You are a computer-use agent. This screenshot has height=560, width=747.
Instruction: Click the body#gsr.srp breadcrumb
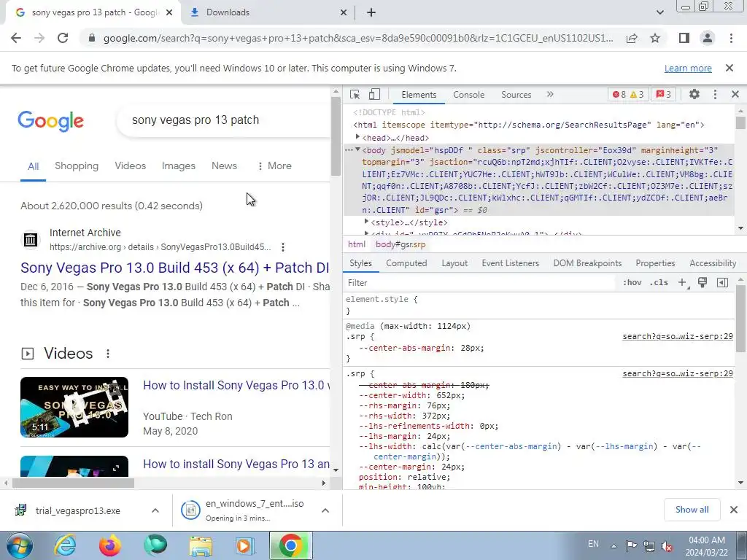click(400, 244)
